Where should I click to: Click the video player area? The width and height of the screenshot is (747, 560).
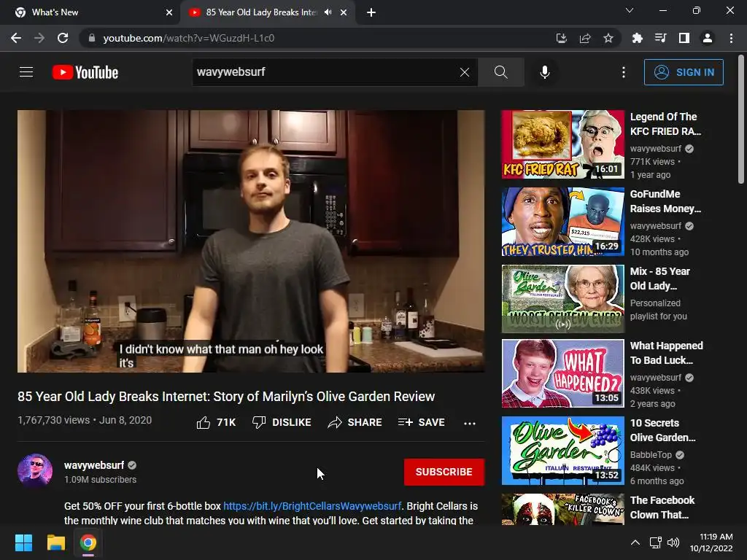tap(251, 241)
